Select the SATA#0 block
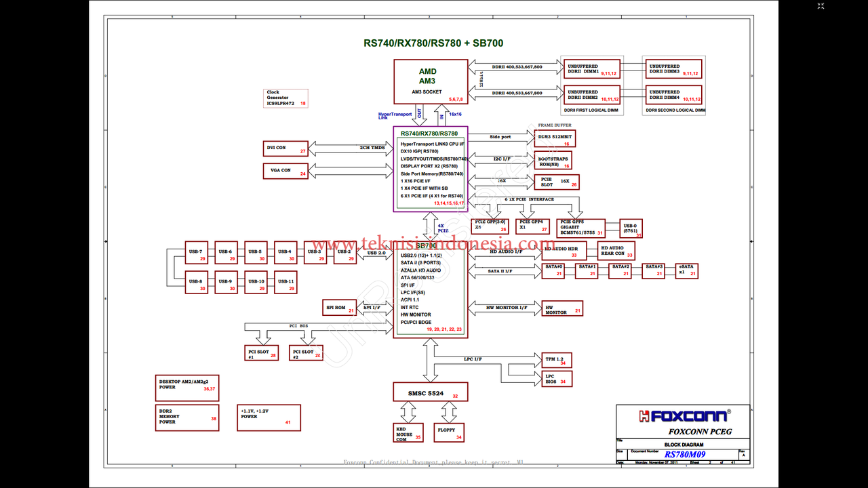This screenshot has width=868, height=488. 553,270
